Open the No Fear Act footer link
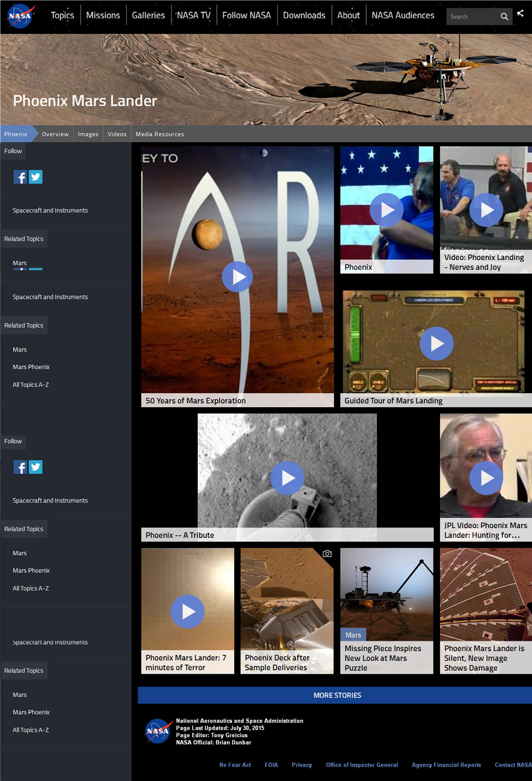The image size is (532, 781). (235, 765)
